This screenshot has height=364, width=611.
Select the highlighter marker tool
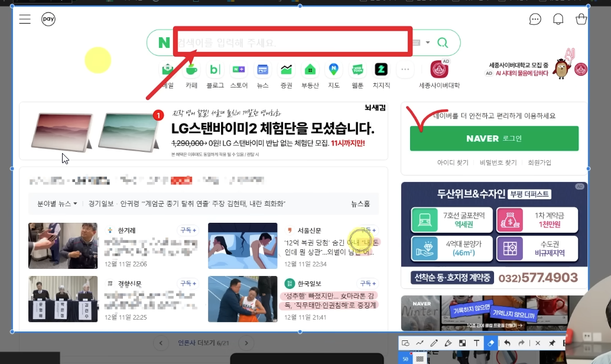click(x=448, y=343)
